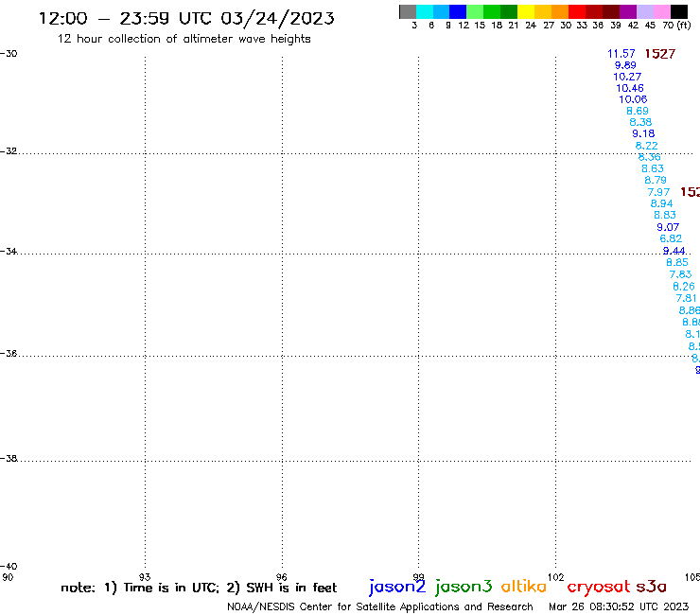
Task: Click the 8.63 wave height value
Action: (653, 168)
